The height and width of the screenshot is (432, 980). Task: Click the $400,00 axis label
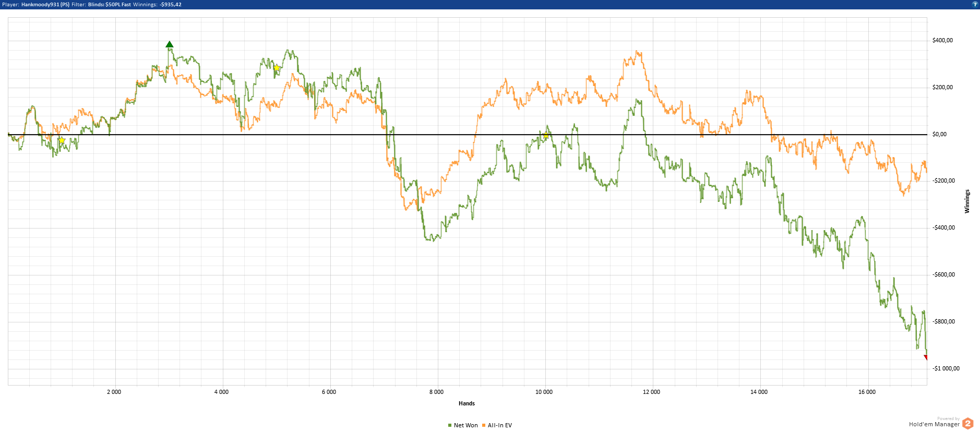[x=942, y=40]
